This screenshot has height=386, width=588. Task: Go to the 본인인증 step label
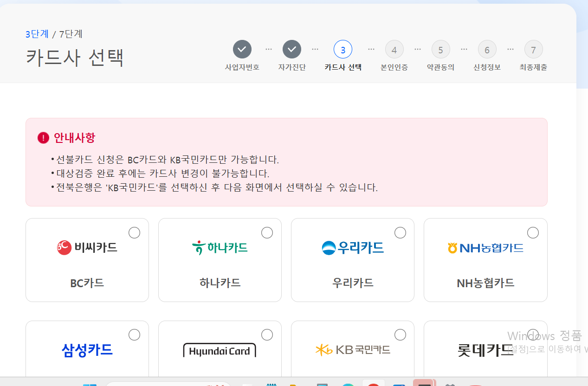pos(394,67)
